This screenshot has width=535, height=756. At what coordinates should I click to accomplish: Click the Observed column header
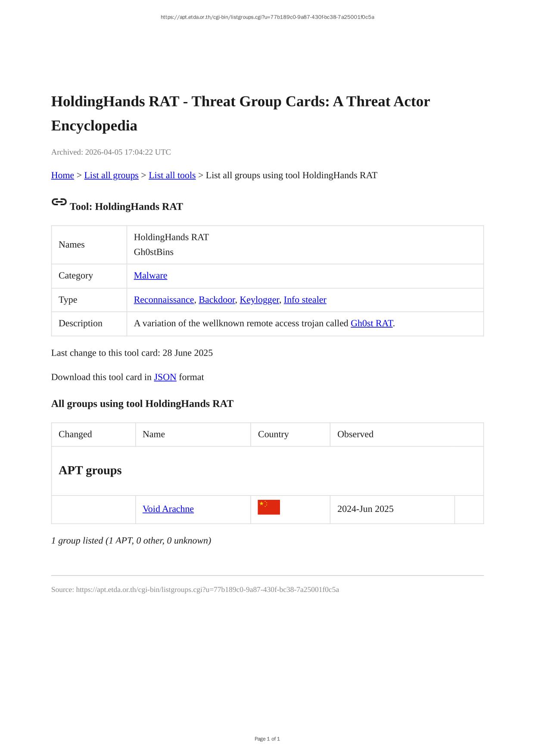click(x=355, y=434)
